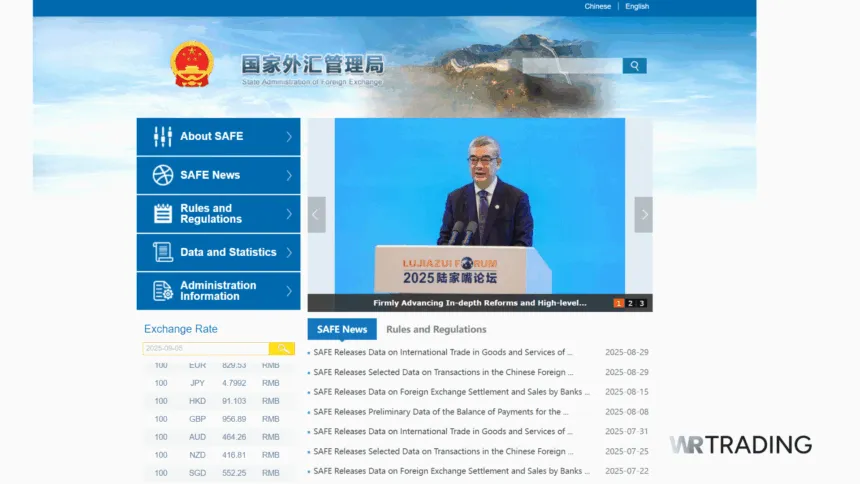The height and width of the screenshot is (484, 860).
Task: Click the SAFE News globe icon
Action: (x=162, y=175)
